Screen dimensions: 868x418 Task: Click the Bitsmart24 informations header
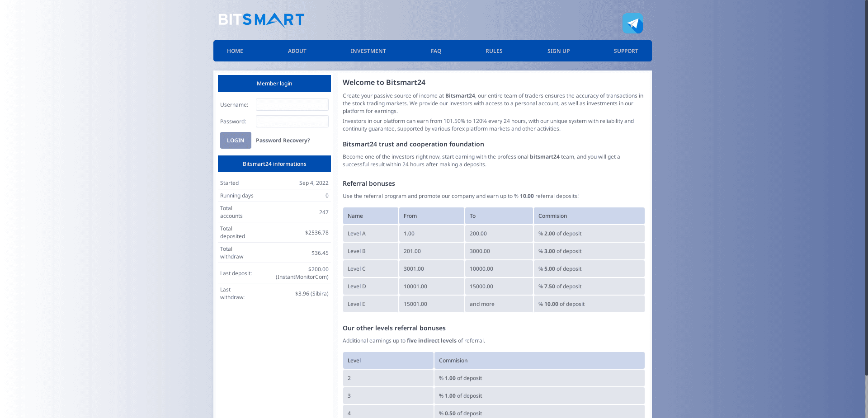point(274,164)
